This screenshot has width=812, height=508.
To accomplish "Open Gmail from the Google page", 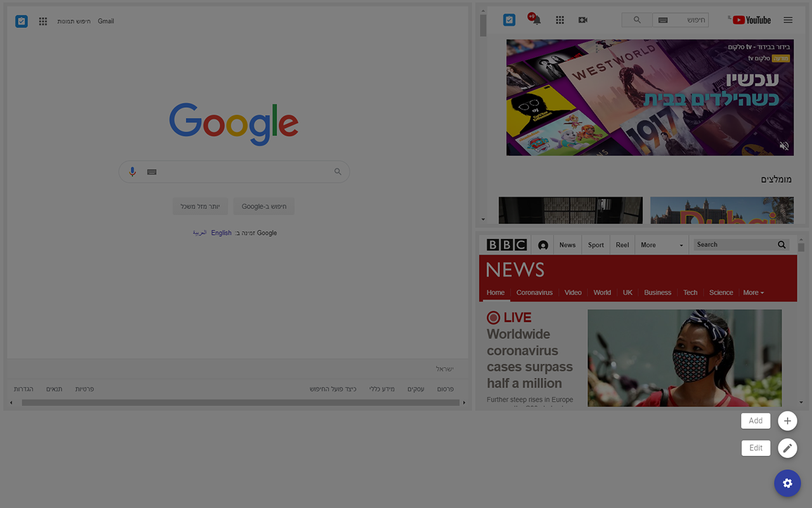I will click(105, 21).
